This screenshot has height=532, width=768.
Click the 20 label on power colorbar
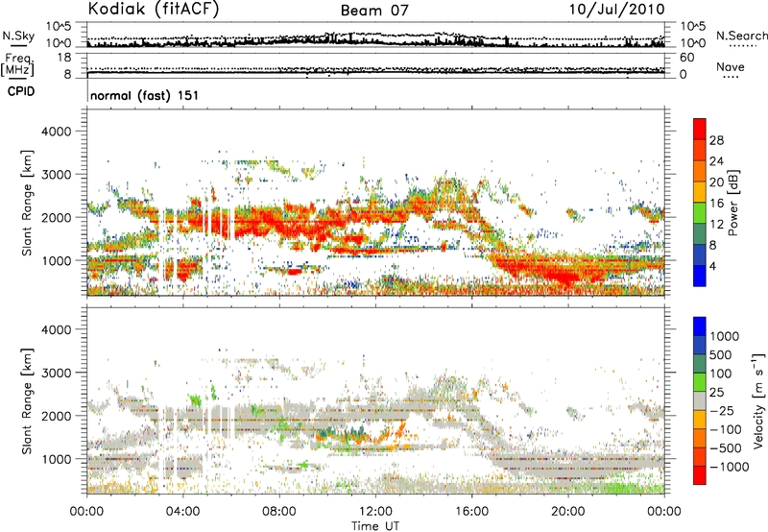716,182
